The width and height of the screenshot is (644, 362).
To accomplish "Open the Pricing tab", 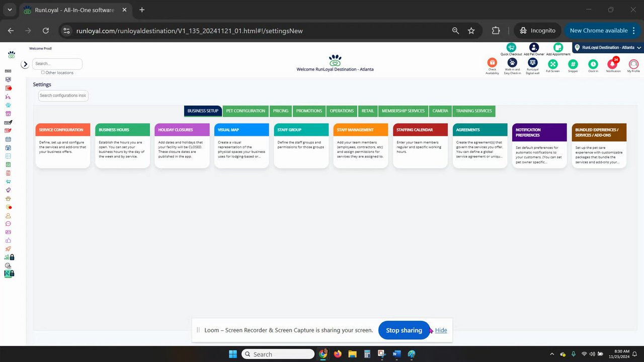I will (281, 111).
